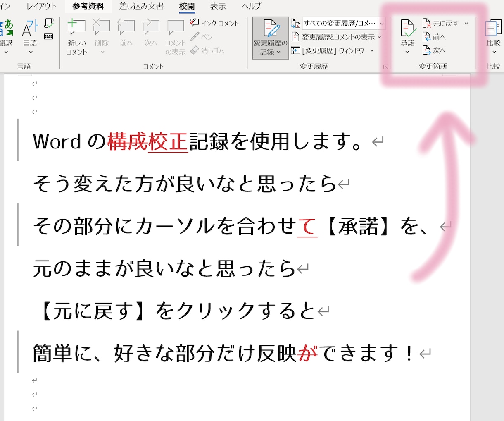Click the inserted red text 構成校正
This screenshot has height=421, width=504.
pyautogui.click(x=147, y=141)
